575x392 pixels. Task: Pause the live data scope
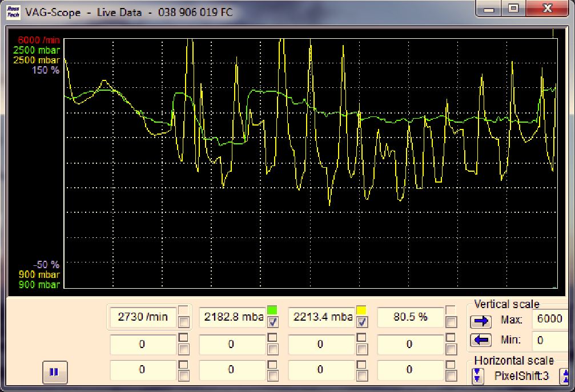click(x=55, y=372)
